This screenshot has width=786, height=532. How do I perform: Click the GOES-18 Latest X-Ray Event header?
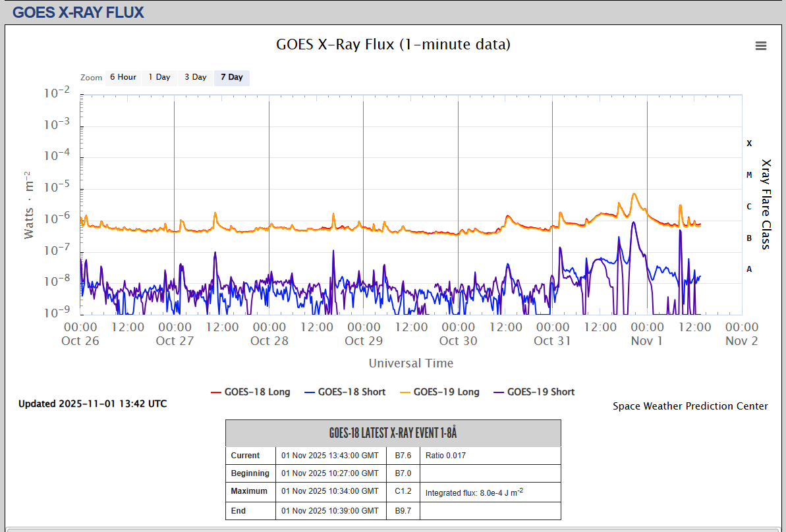pyautogui.click(x=393, y=433)
